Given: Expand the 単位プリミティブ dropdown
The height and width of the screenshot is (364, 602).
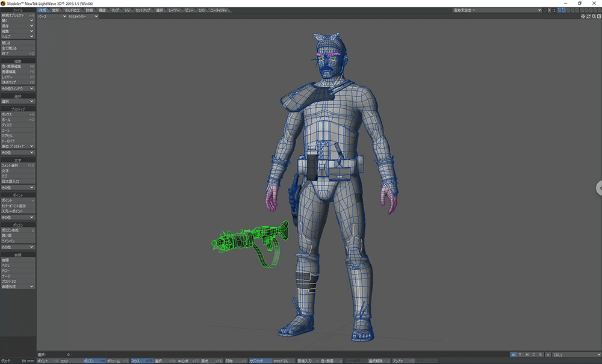Looking at the screenshot, I should (17, 146).
